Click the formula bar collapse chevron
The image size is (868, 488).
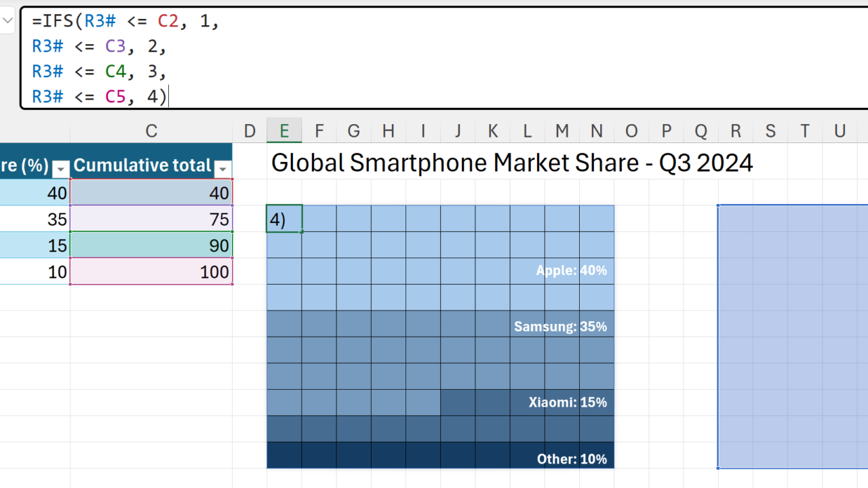(7, 20)
